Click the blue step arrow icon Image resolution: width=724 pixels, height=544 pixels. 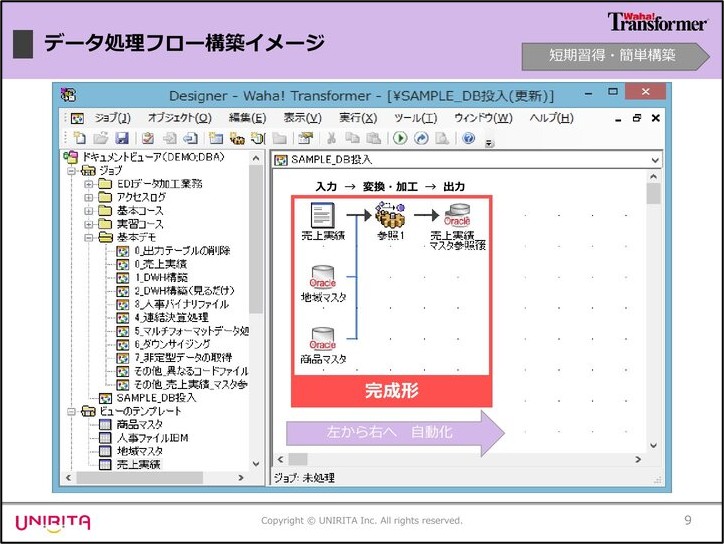421,138
